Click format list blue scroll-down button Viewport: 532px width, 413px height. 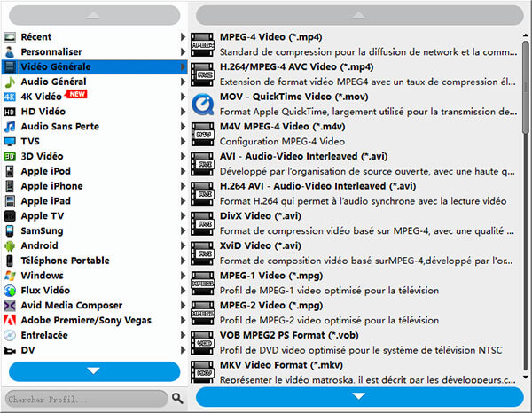(360, 397)
